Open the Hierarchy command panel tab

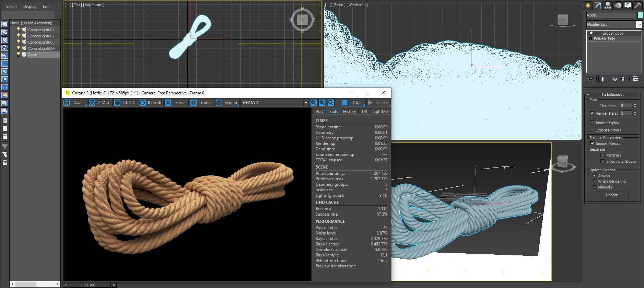coord(608,5)
